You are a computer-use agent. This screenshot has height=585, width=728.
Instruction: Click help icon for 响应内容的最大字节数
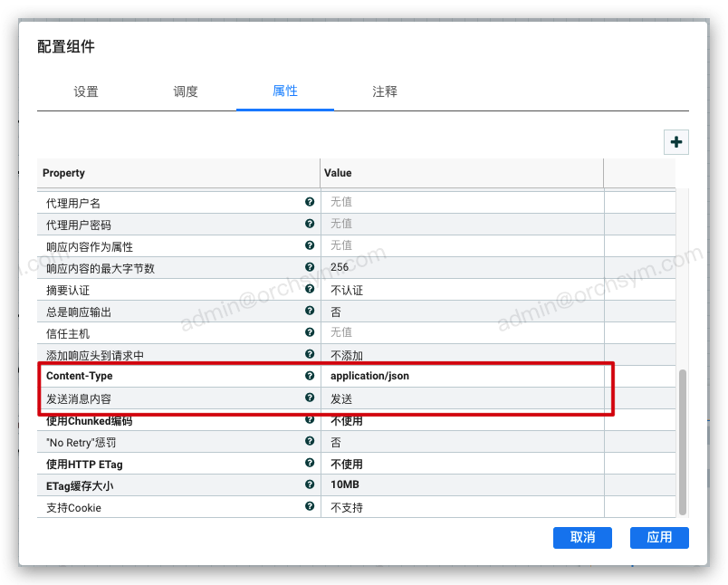click(310, 267)
